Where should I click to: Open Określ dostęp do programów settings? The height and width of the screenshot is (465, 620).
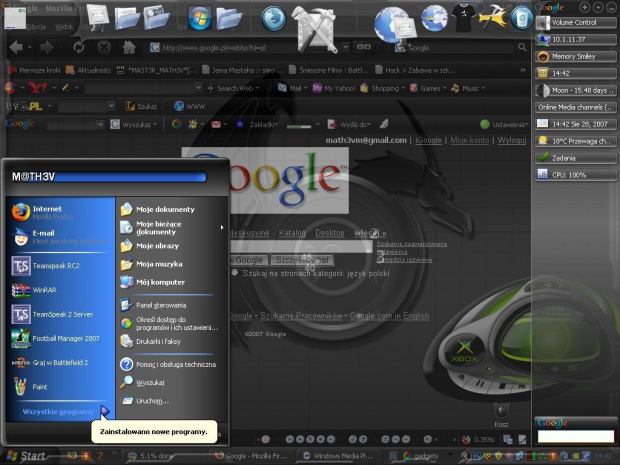coord(172,323)
